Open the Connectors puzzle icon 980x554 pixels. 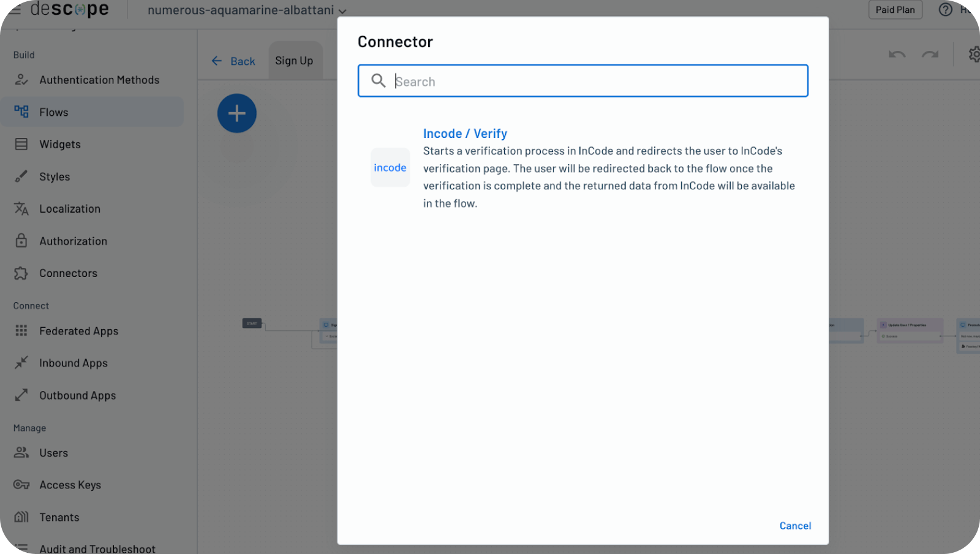point(21,273)
